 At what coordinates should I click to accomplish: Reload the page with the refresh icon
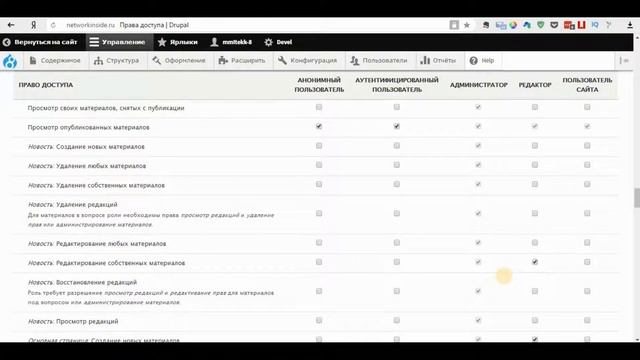[x=53, y=25]
